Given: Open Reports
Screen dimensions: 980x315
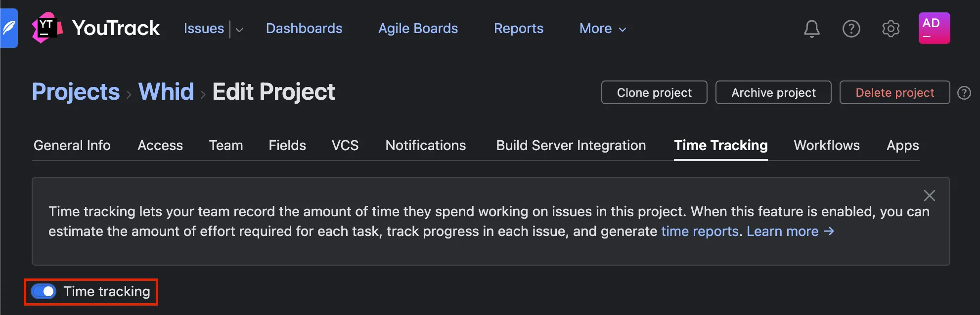Looking at the screenshot, I should point(519,29).
